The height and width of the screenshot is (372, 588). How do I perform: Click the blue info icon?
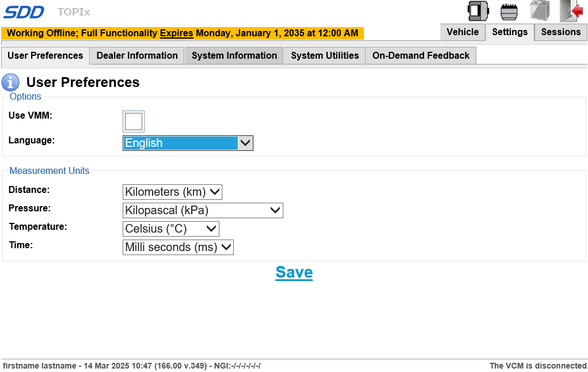[x=10, y=82]
